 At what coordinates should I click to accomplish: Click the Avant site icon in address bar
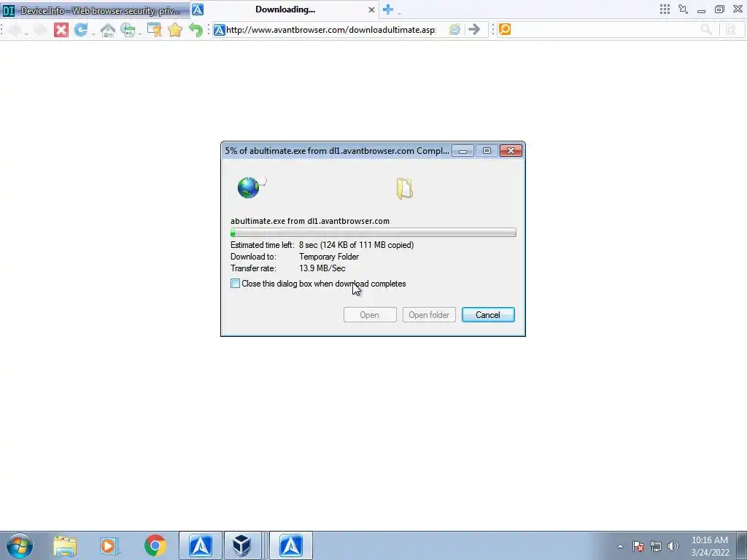click(x=219, y=30)
